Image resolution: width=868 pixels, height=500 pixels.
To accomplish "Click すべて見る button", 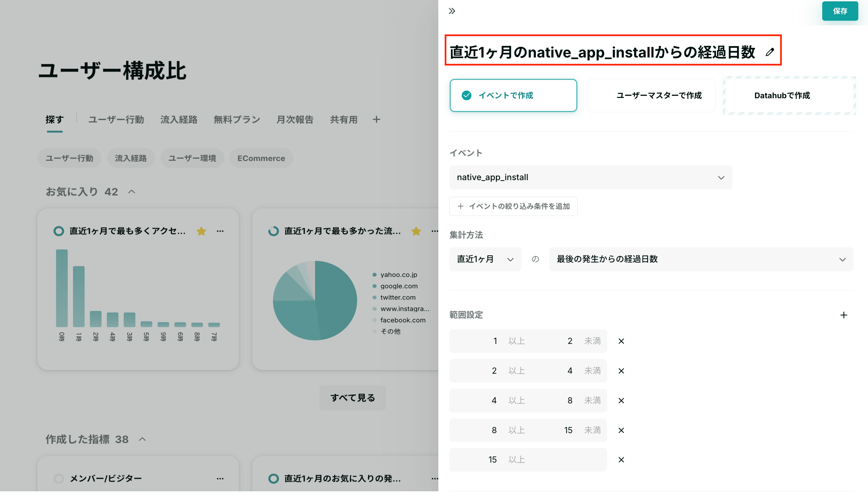I will coord(352,398).
